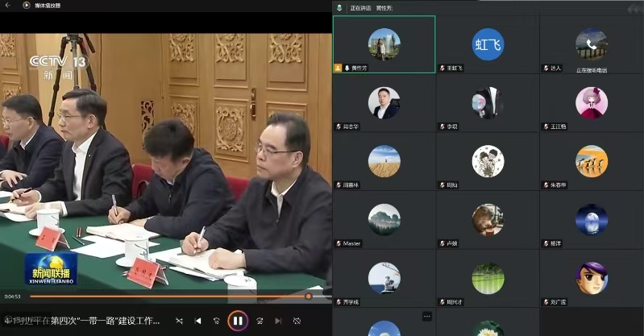
Task: Skip to the next video track
Action: pos(276,321)
